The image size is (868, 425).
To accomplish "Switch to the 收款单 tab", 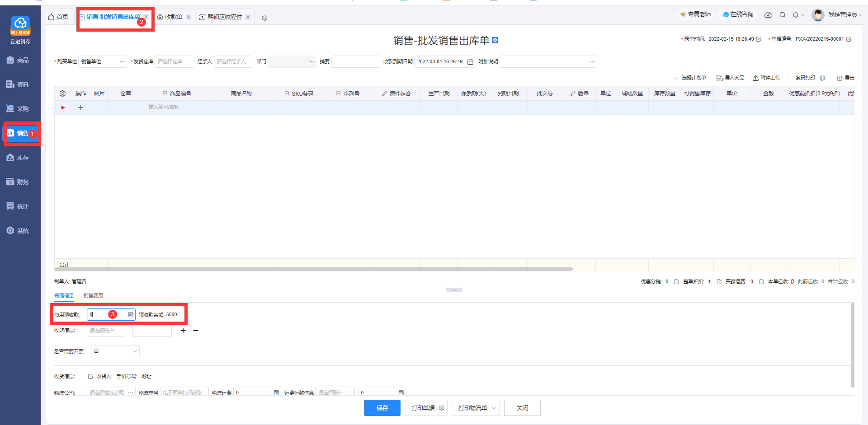I will click(173, 17).
